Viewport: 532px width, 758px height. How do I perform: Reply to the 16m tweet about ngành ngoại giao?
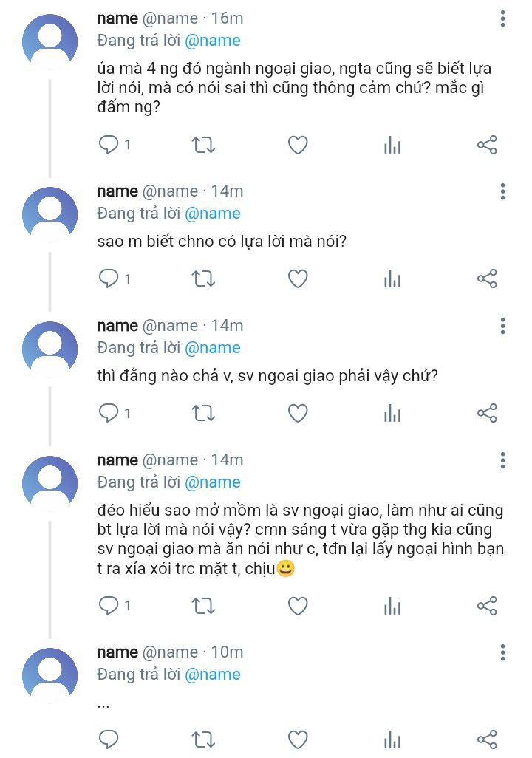tap(109, 145)
